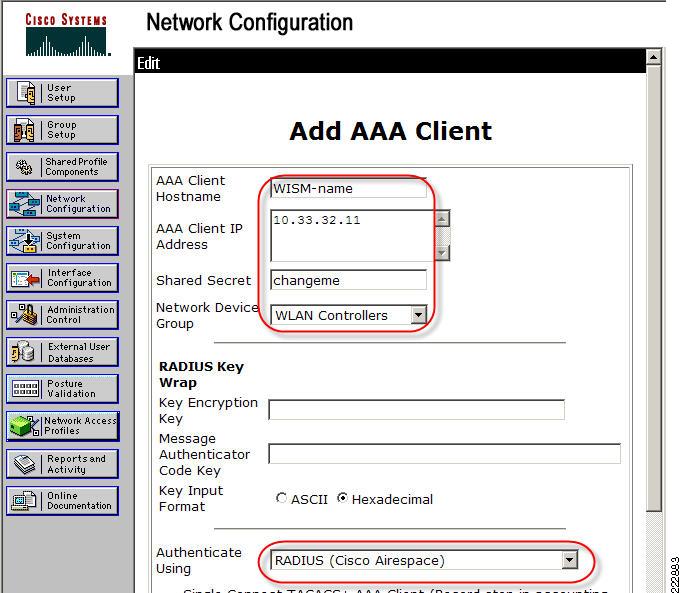This screenshot has height=593, width=679.
Task: Open the Authenticate Using dropdown
Action: tap(570, 560)
